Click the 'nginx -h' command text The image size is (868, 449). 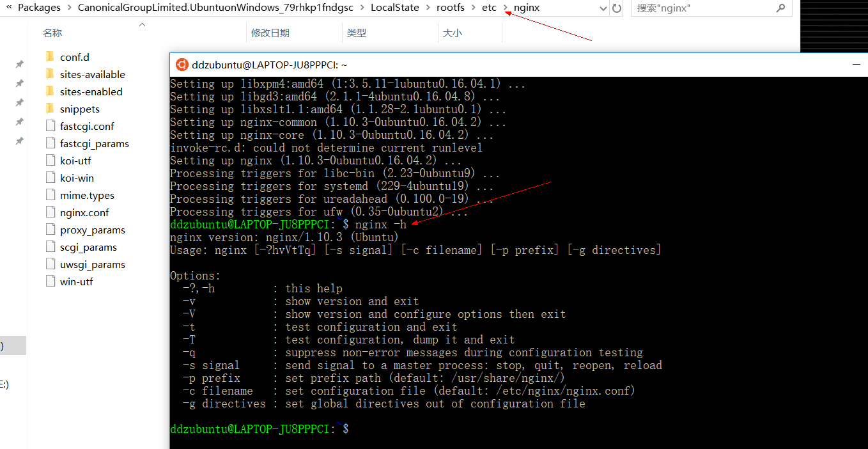coord(381,224)
